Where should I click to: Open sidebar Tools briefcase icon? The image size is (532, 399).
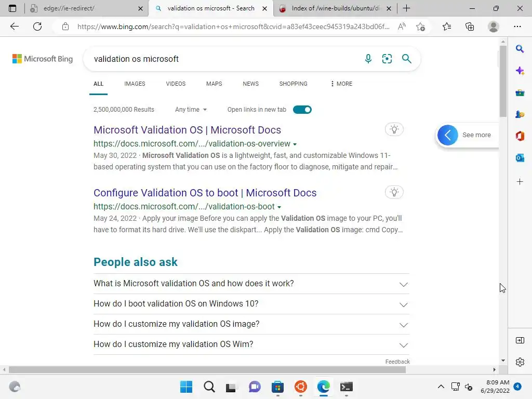pos(520,92)
